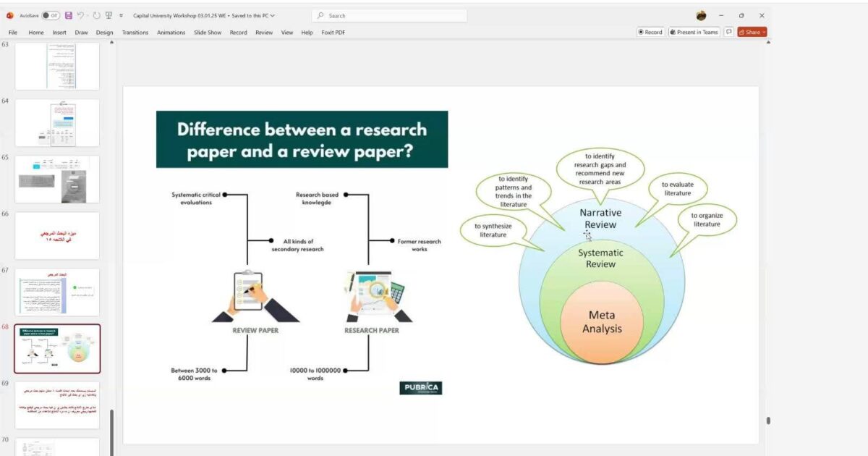
Task: Click into the Search box
Action: 391,15
